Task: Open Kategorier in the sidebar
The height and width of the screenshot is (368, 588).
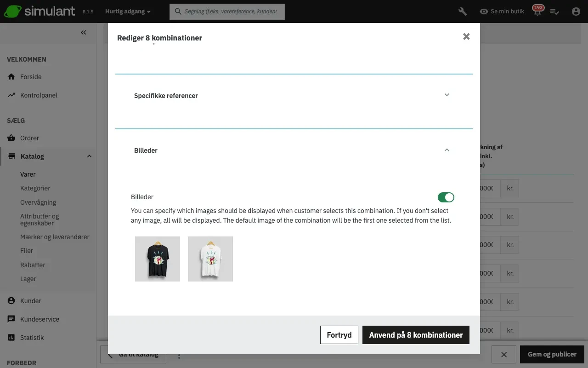Action: 35,188
